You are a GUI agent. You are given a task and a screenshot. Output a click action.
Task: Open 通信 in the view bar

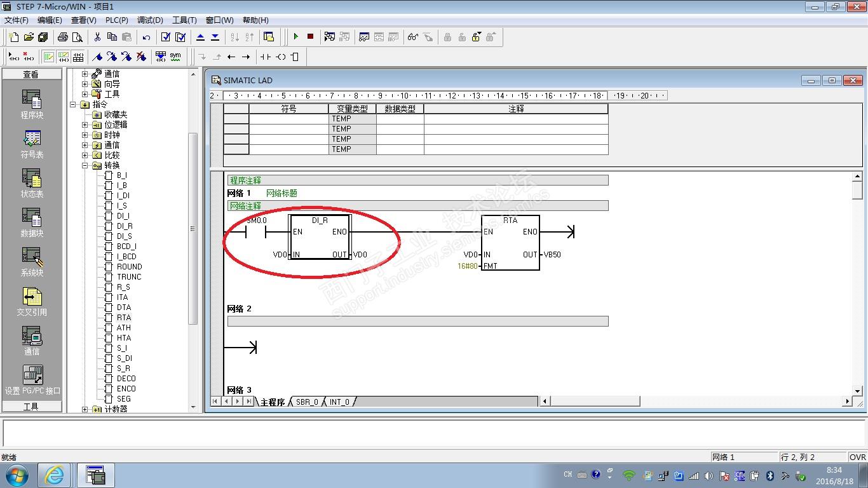(x=32, y=341)
